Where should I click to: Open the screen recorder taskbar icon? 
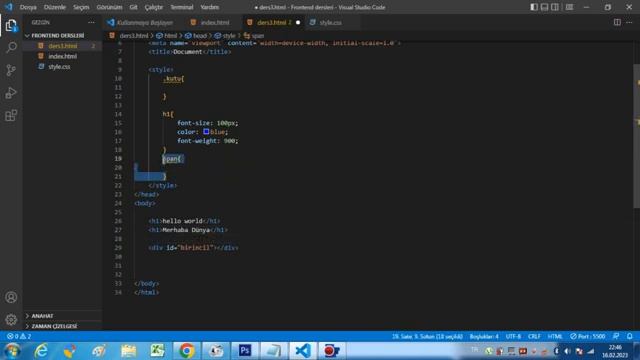[x=331, y=351]
